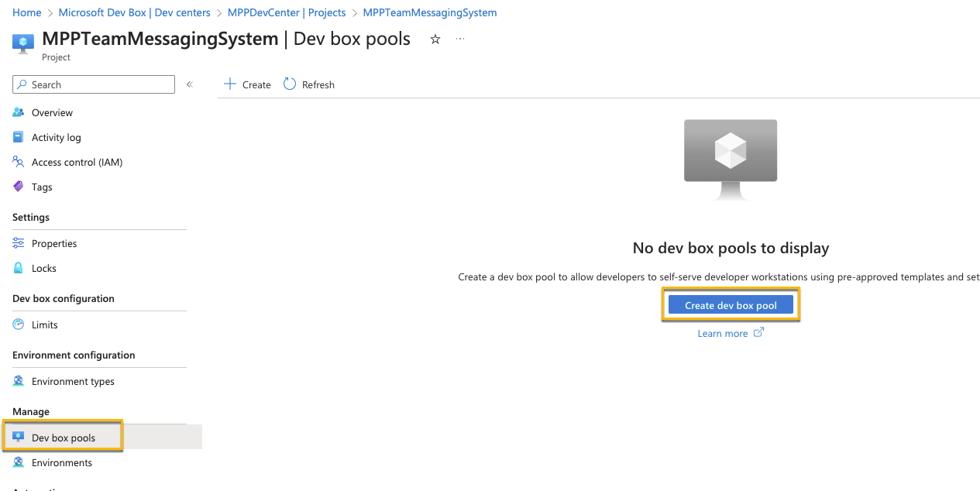Click the external link icon by Learn more
The height and width of the screenshot is (491, 980).
(759, 333)
